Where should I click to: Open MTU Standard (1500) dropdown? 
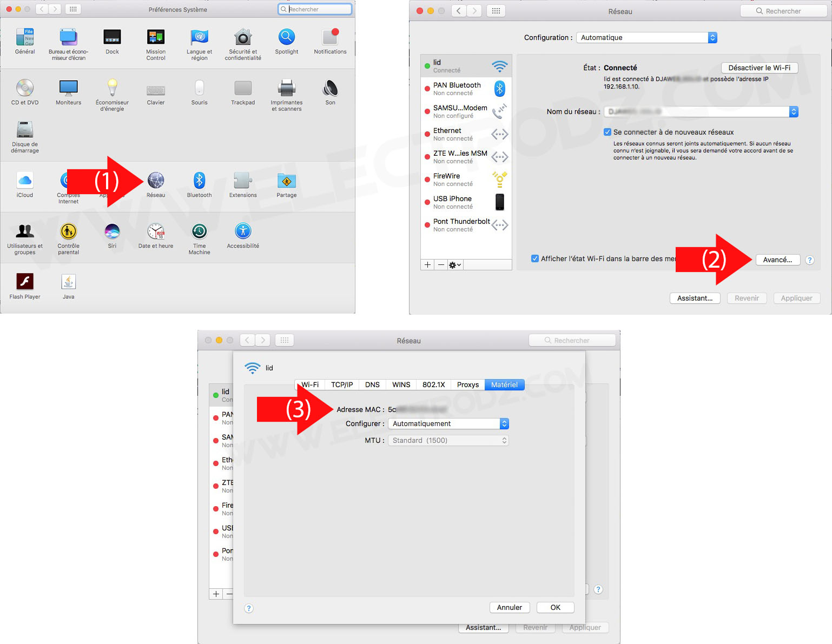(448, 440)
